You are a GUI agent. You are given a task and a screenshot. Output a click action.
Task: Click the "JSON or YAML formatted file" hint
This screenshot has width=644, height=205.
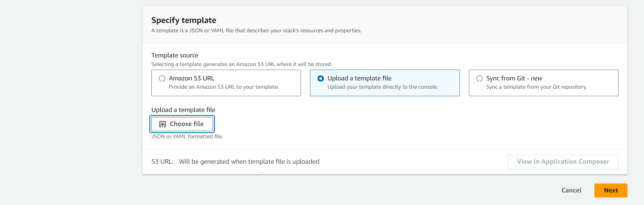click(x=187, y=136)
